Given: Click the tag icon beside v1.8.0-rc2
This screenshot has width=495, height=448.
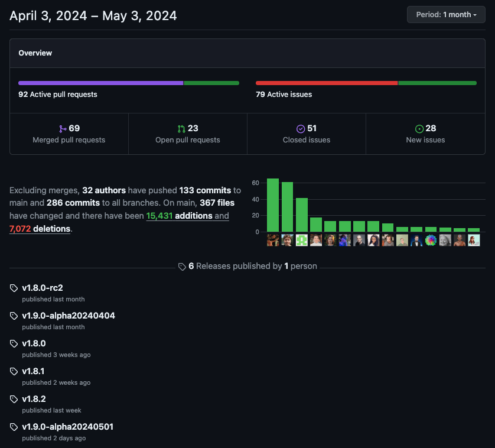Looking at the screenshot, I should coord(14,288).
